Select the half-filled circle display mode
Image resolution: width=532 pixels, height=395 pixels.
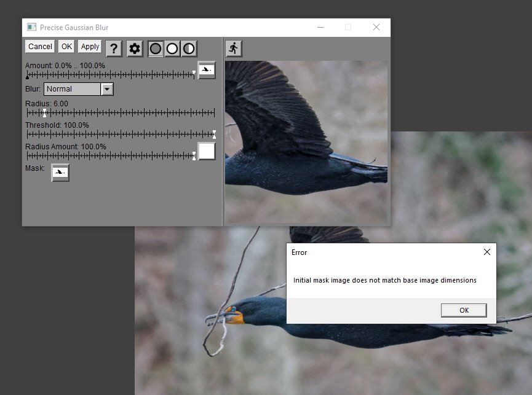[x=189, y=49]
